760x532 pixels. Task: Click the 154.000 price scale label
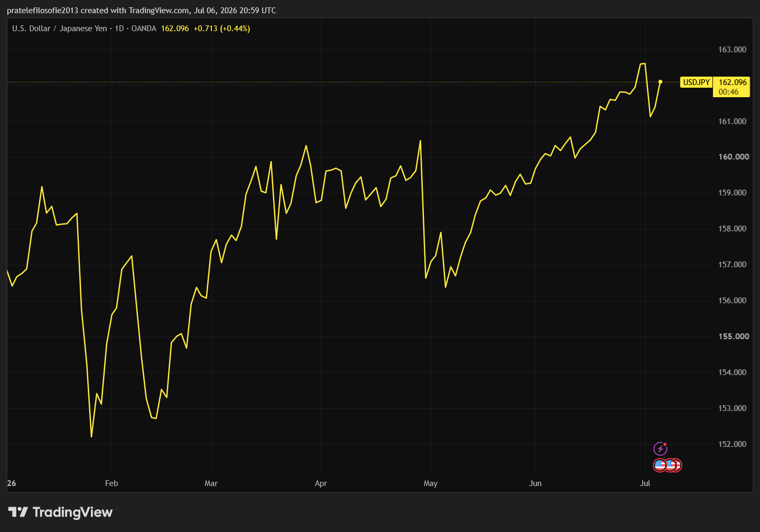pos(733,372)
